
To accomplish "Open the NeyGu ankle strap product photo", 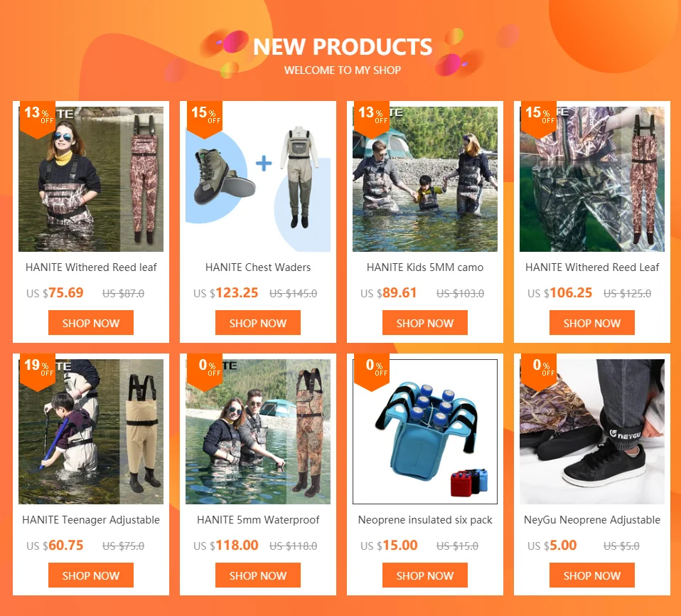I will [592, 432].
